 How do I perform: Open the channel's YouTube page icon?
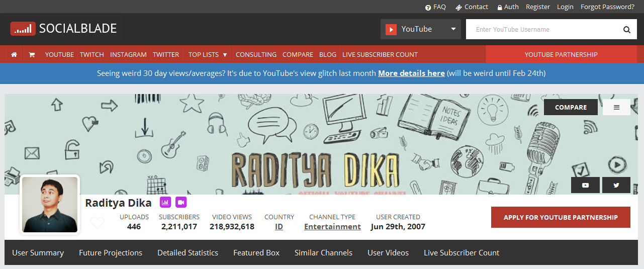(x=585, y=185)
